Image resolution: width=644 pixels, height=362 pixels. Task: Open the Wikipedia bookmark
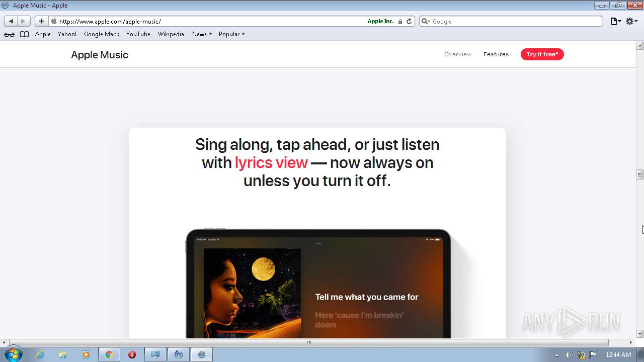171,34
